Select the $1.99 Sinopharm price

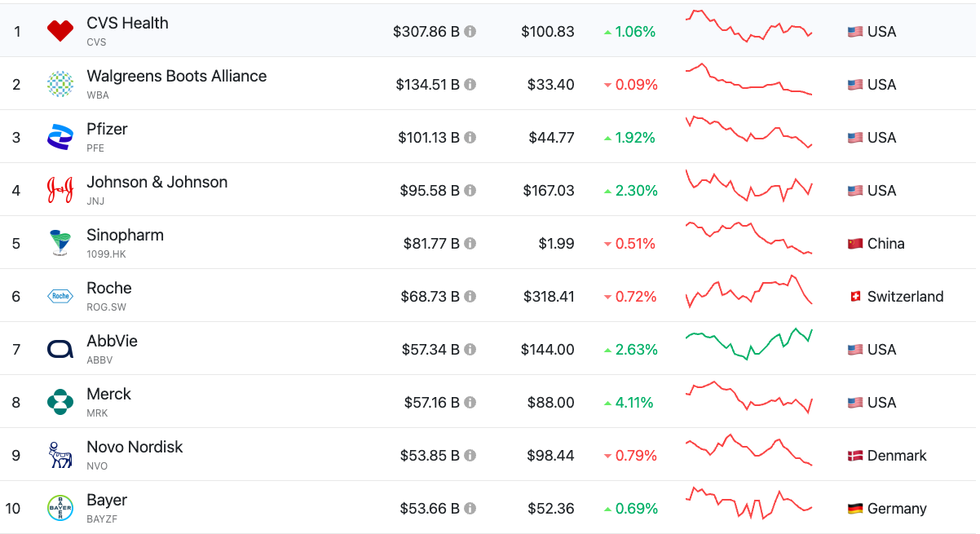click(556, 244)
